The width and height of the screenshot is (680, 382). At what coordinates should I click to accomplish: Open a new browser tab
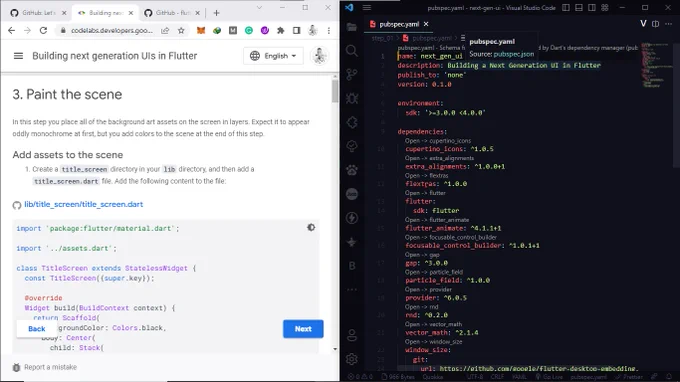pyautogui.click(x=216, y=13)
